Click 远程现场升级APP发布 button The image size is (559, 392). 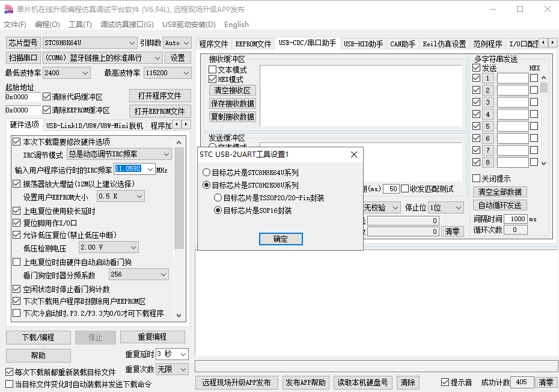[236, 383]
